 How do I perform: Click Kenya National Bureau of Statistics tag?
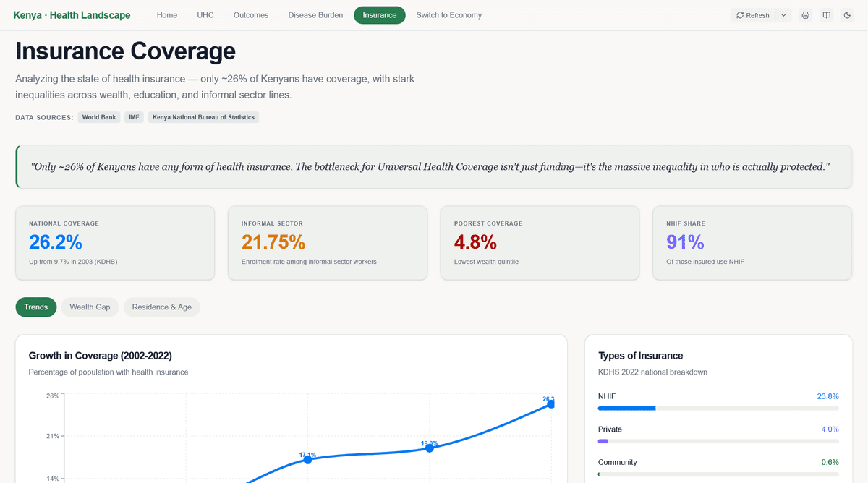[x=203, y=117]
